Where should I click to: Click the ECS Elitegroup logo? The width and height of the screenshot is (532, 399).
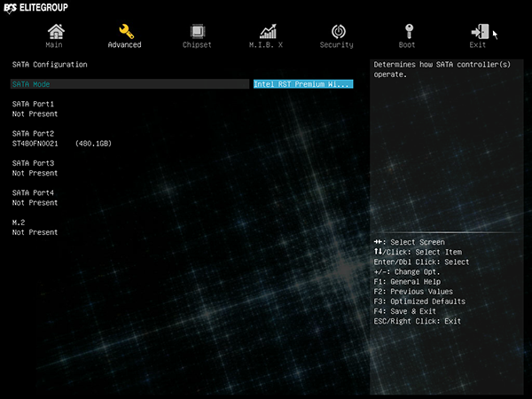(x=36, y=8)
